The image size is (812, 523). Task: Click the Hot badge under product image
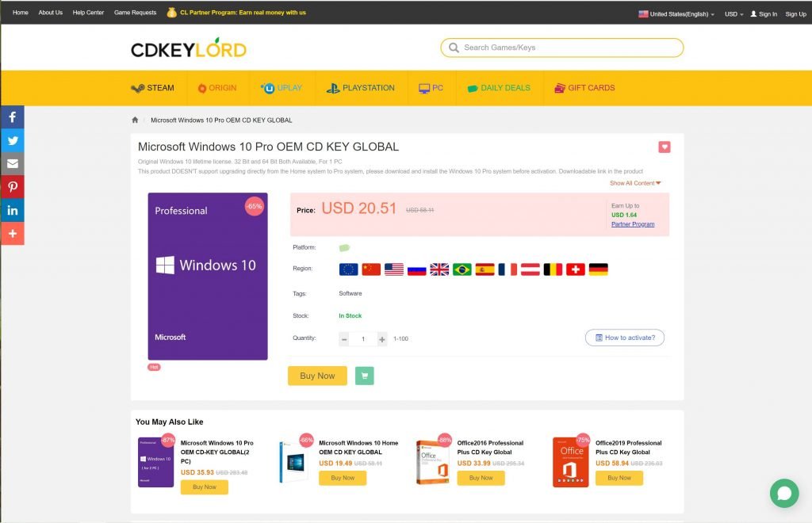tap(155, 368)
